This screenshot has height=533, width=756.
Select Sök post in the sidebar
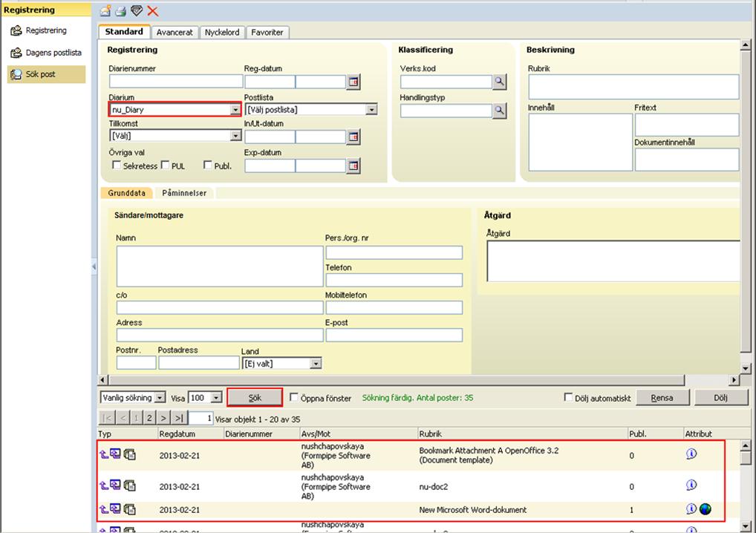pyautogui.click(x=46, y=74)
